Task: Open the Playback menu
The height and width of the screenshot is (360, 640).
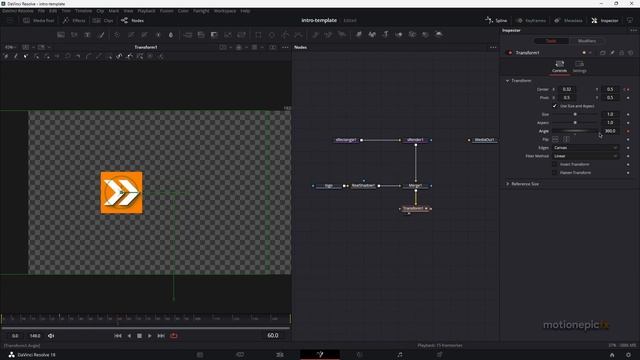Action: 146,11
